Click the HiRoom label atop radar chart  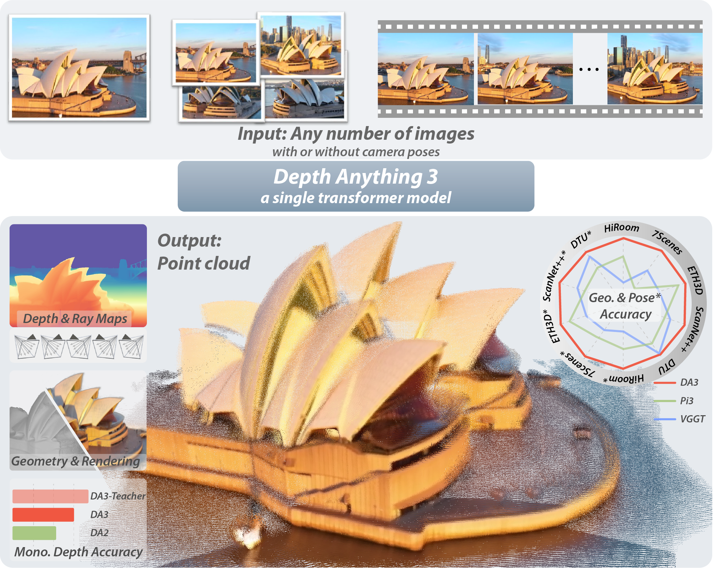point(622,228)
